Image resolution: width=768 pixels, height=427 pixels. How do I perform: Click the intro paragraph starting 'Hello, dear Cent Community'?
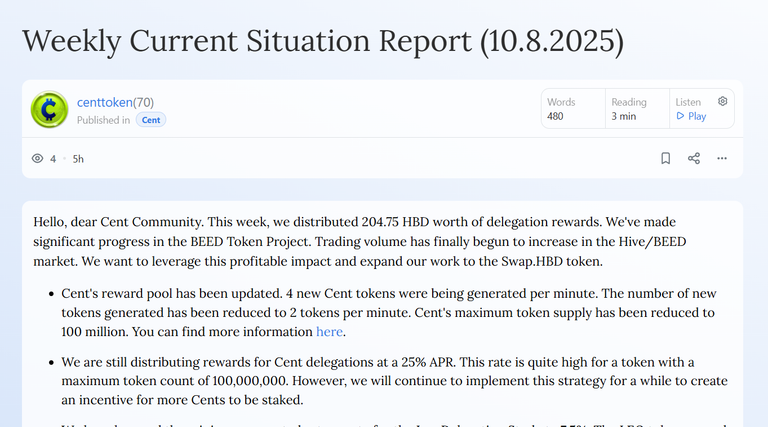pos(360,242)
